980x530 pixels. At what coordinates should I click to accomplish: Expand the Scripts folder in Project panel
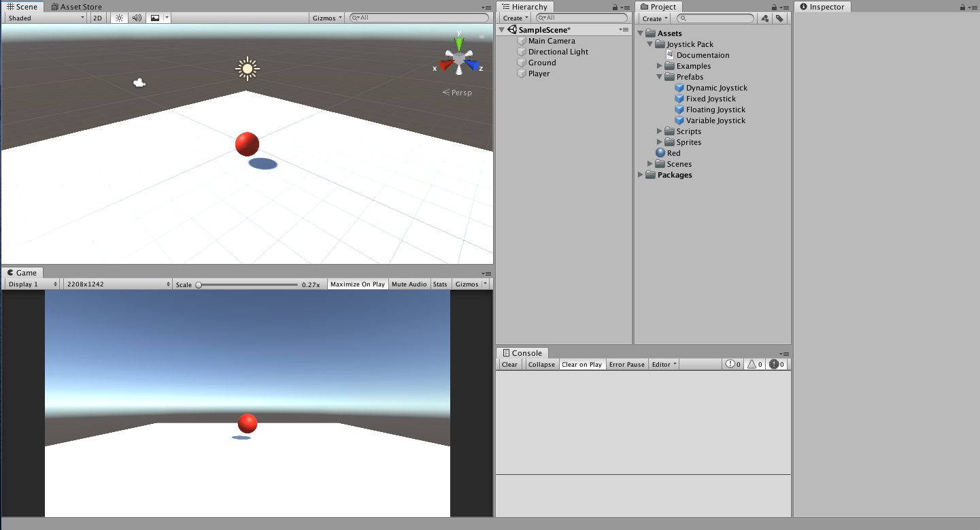tap(658, 131)
